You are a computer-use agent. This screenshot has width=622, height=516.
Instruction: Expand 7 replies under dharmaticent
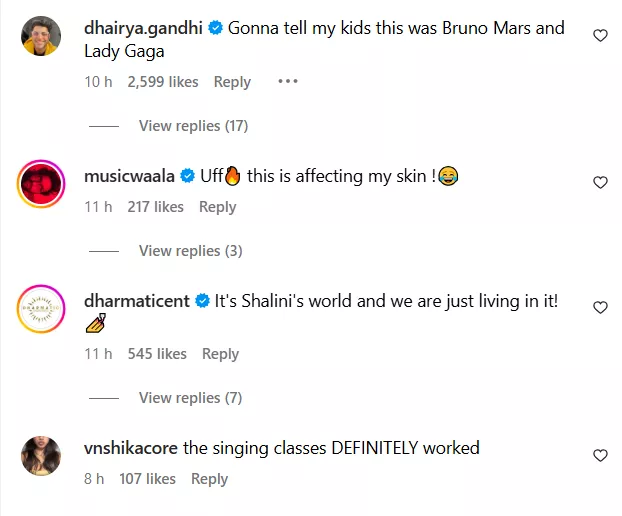[190, 398]
